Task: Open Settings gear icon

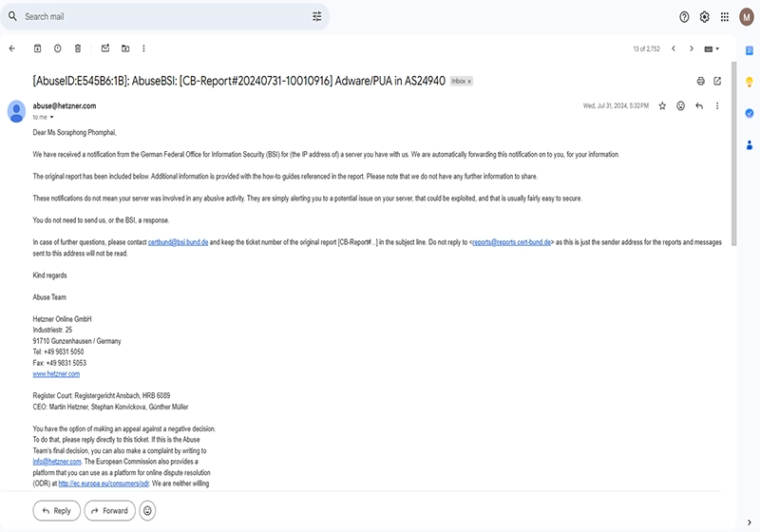Action: (x=704, y=17)
